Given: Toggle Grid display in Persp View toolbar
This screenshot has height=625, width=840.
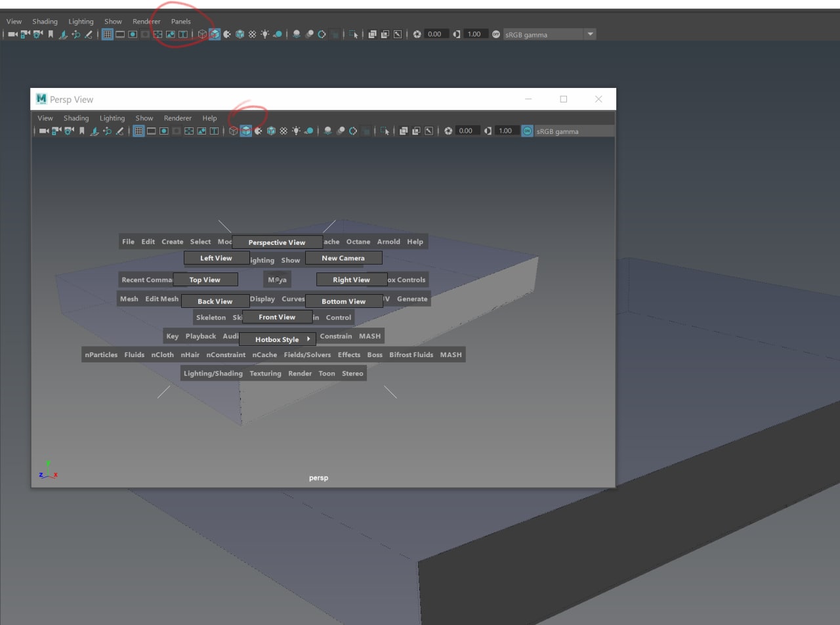Looking at the screenshot, I should 138,131.
